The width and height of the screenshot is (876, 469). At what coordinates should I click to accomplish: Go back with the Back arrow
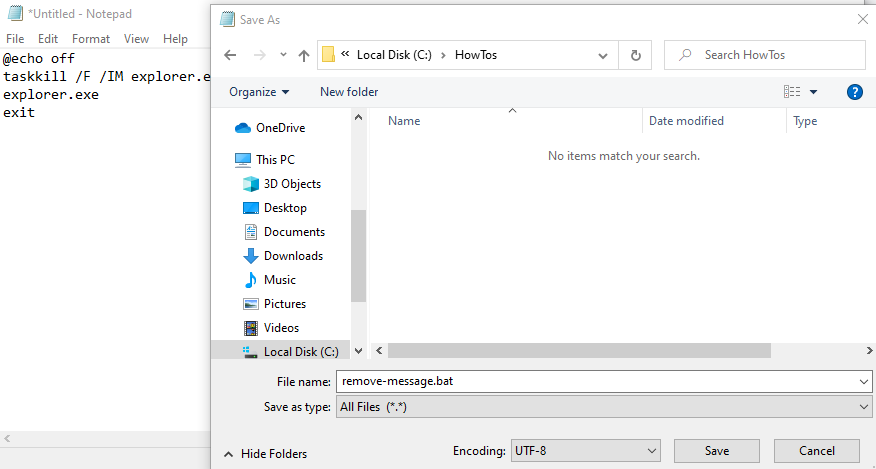pos(230,55)
